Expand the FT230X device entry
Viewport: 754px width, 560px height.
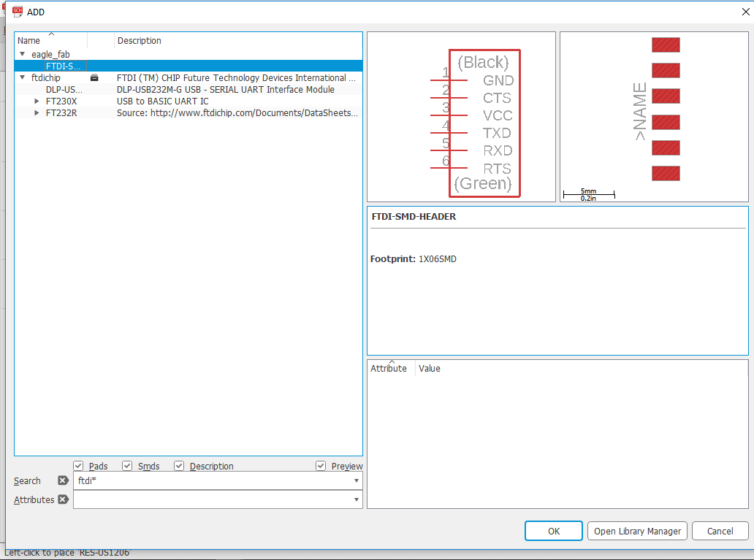37,101
